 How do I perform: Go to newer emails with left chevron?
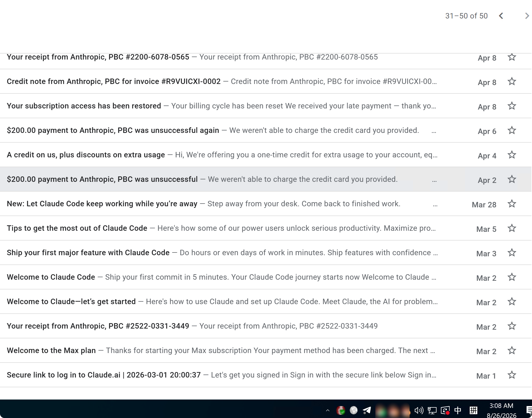(501, 16)
